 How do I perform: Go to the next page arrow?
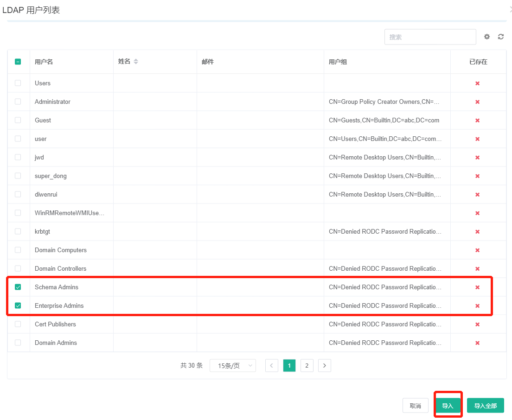tap(324, 365)
